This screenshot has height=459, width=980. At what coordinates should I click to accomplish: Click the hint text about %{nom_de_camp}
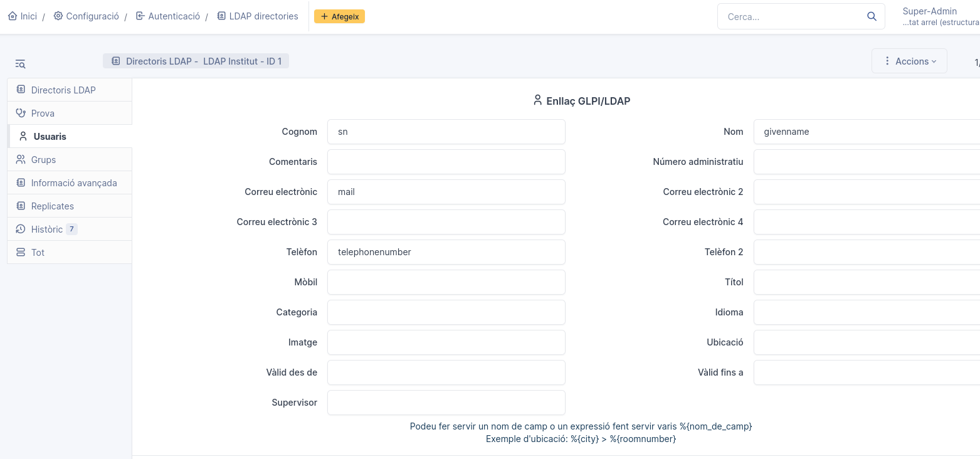click(581, 426)
